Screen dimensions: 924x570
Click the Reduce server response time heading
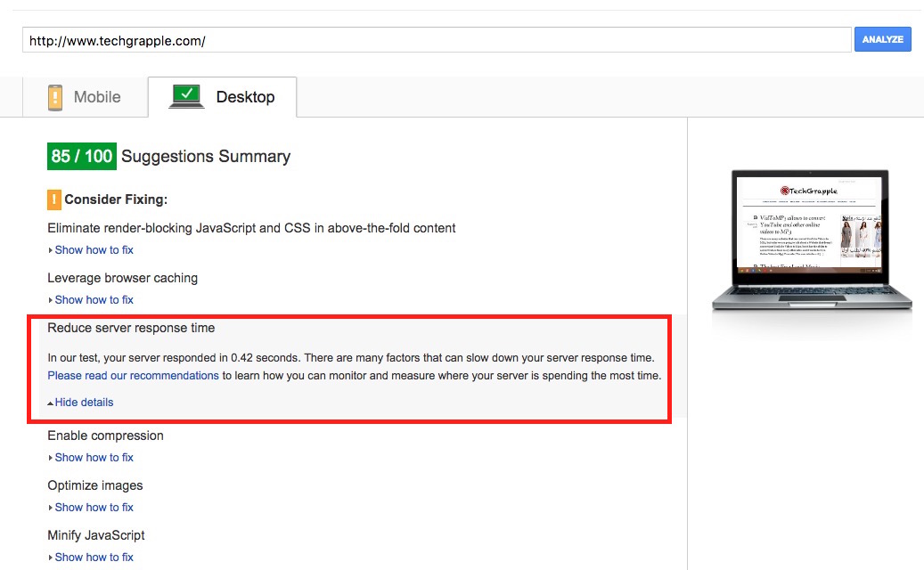tap(131, 328)
